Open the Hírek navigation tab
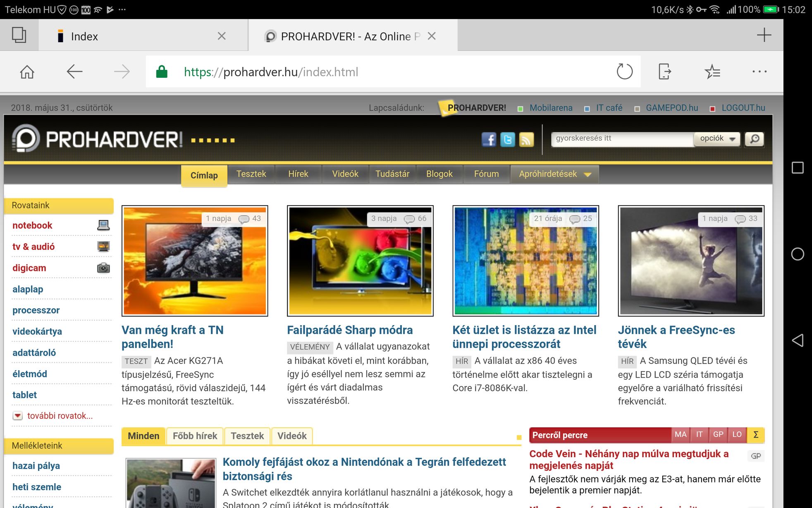 click(298, 174)
